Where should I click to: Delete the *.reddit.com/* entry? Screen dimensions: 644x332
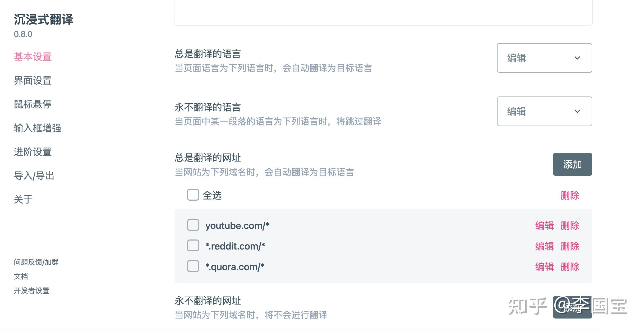point(570,246)
